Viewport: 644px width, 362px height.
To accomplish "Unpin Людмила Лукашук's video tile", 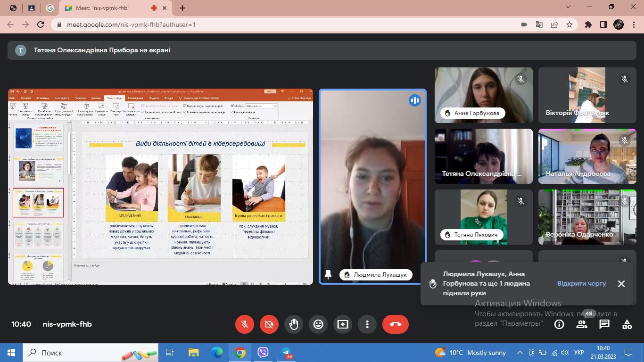I will (328, 274).
